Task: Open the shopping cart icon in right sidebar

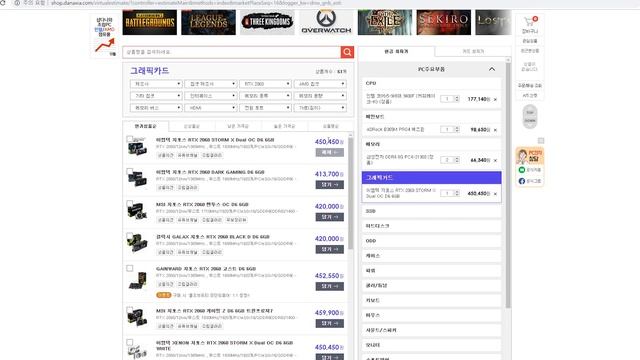Action: 530,21
